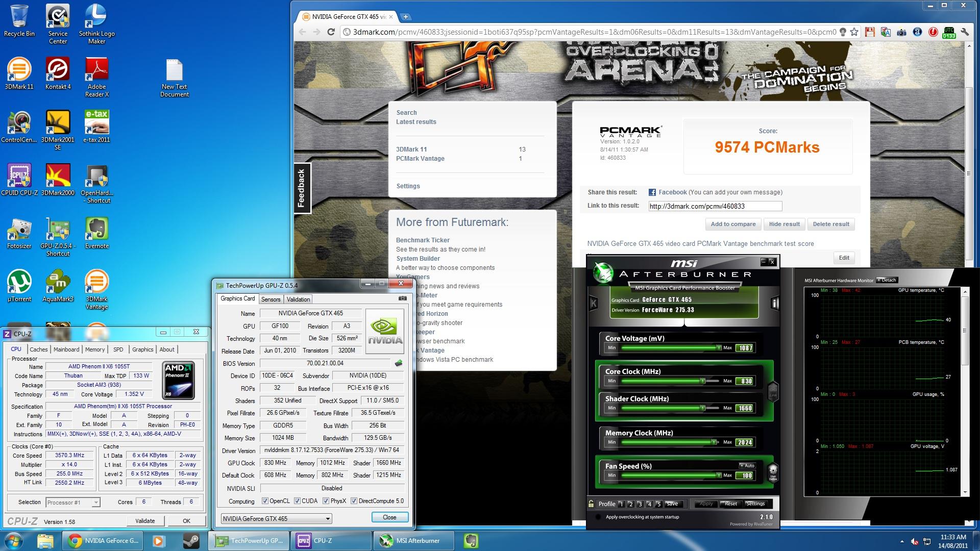Screen dimensions: 980x551
Task: Click the result link URL field
Action: tap(715, 206)
